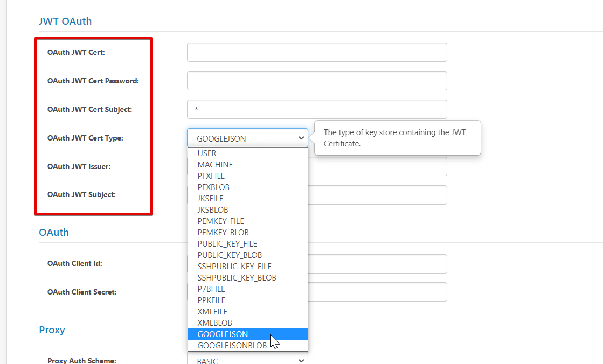
Task: Select XMLFILE key store type
Action: click(212, 312)
